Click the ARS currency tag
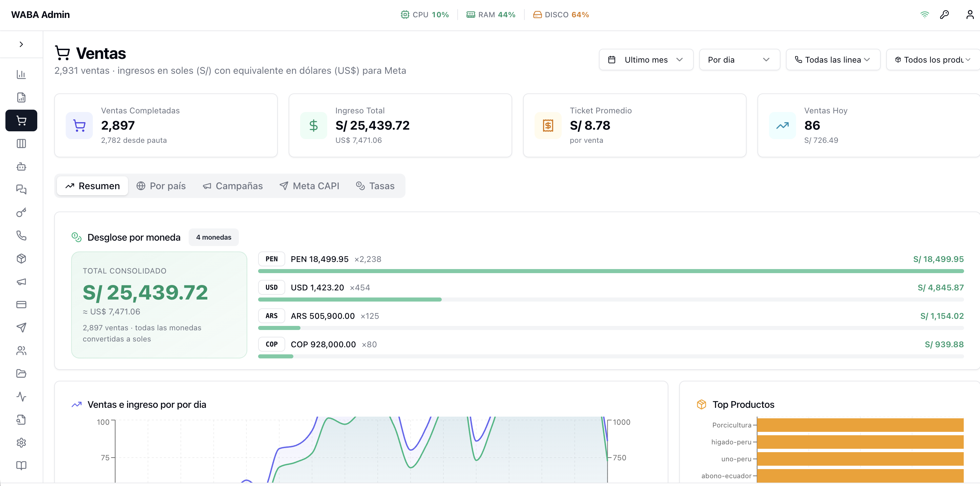The image size is (980, 486). pos(272,316)
